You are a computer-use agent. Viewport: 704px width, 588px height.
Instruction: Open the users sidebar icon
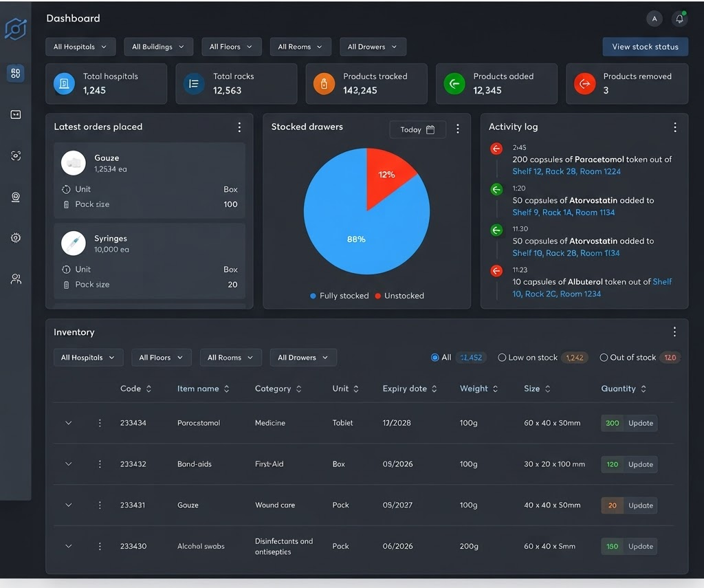pos(16,279)
